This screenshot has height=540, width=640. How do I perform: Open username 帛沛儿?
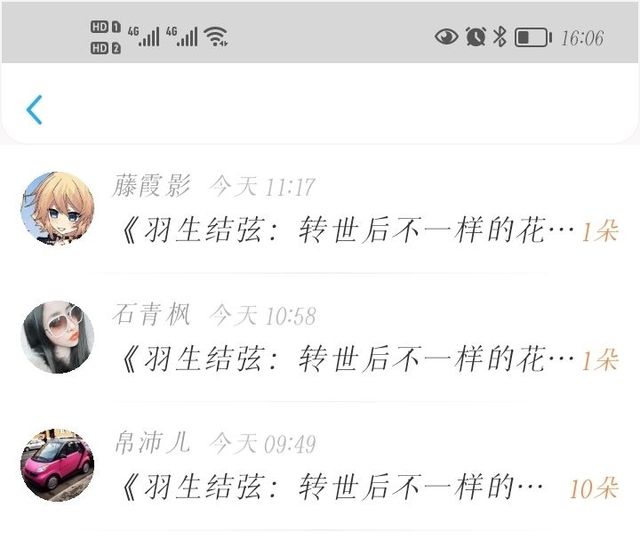152,443
